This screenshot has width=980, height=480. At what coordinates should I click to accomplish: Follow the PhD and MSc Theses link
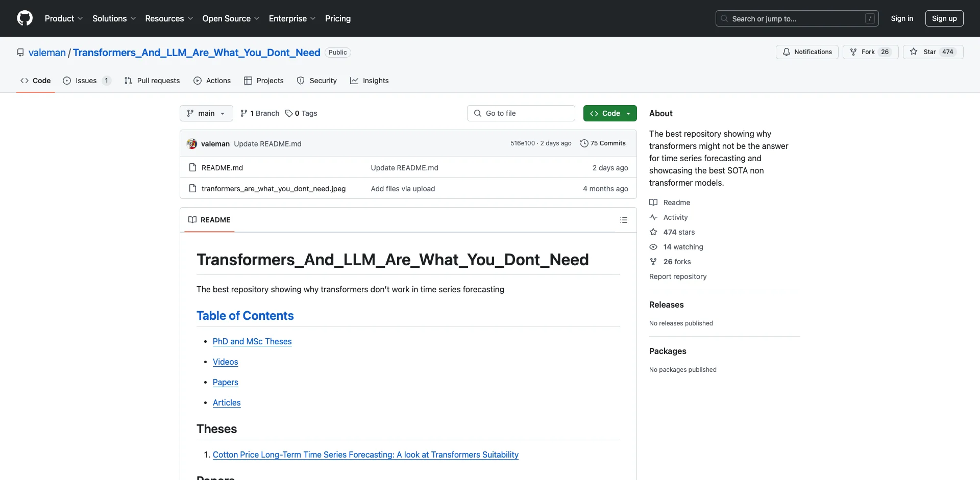pos(252,341)
